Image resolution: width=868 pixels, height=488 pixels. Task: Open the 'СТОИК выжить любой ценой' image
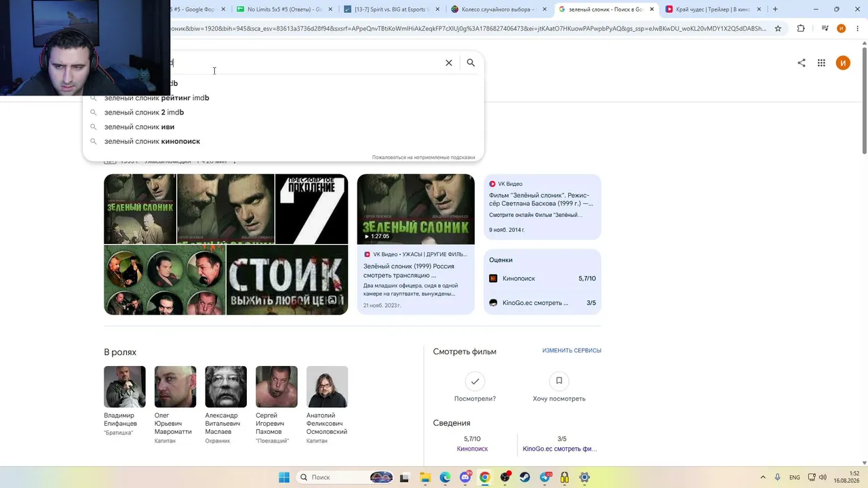point(287,280)
